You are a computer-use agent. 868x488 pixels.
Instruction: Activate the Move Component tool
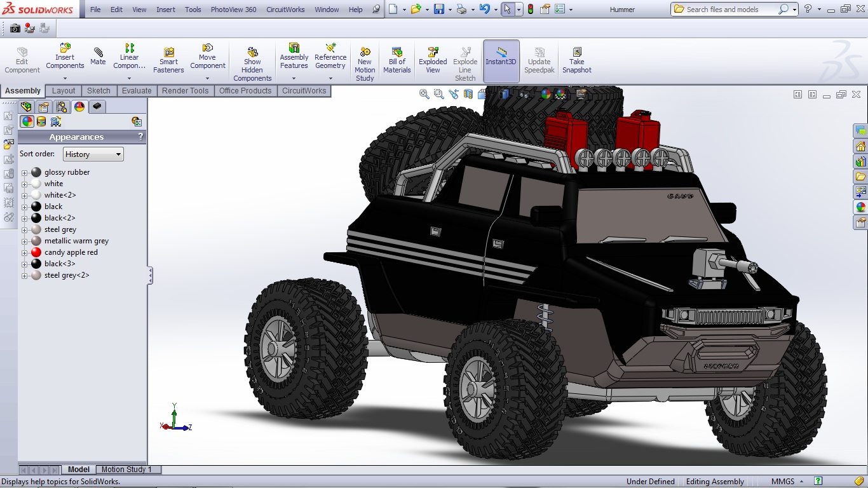pos(208,57)
